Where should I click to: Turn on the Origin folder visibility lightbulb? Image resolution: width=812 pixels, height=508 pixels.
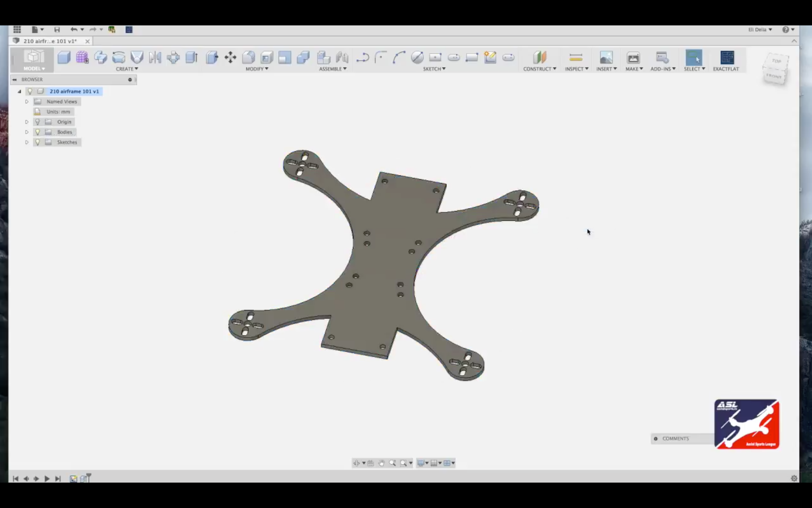[38, 121]
